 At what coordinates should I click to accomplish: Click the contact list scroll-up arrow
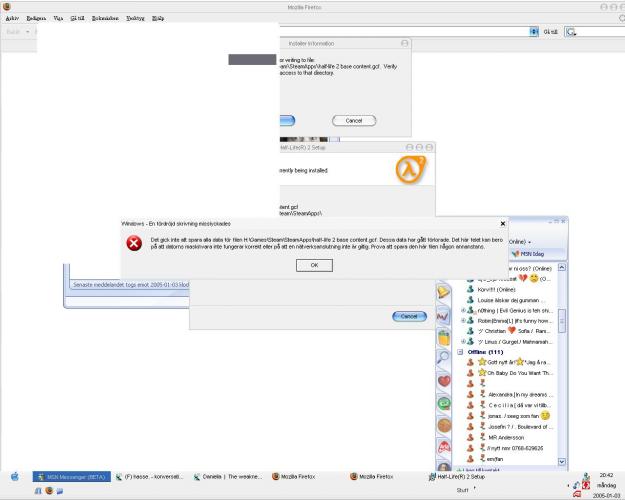562,267
